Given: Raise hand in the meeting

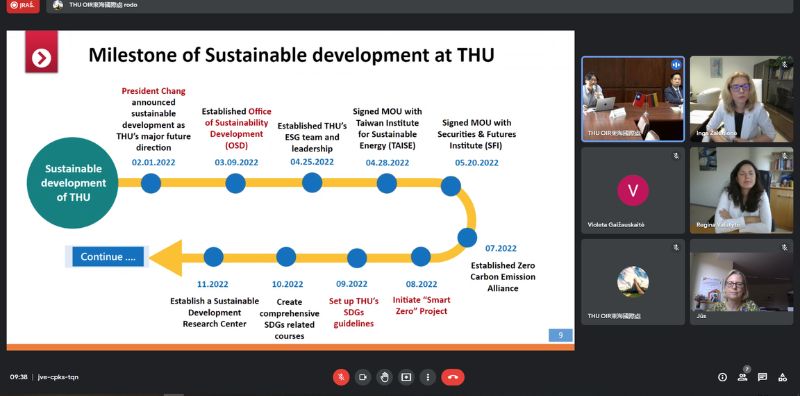Looking at the screenshot, I should click(384, 377).
